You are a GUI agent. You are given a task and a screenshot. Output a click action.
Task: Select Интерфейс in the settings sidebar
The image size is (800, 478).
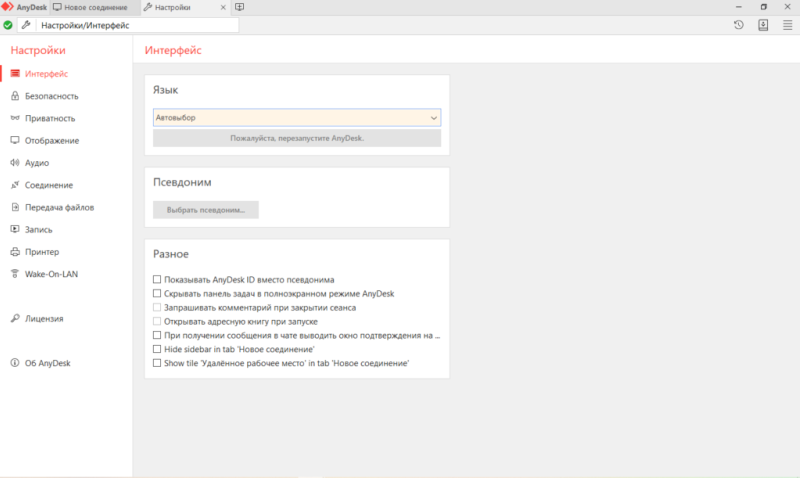(x=46, y=74)
